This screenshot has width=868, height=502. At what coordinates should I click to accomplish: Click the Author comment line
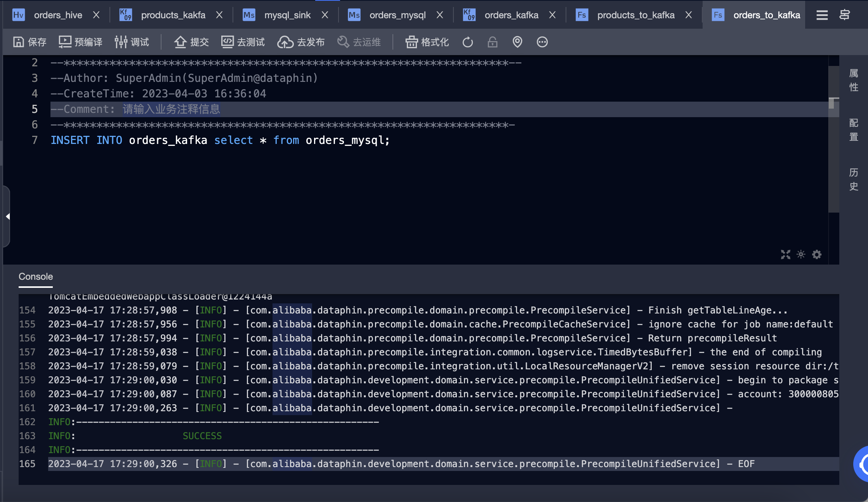[184, 78]
